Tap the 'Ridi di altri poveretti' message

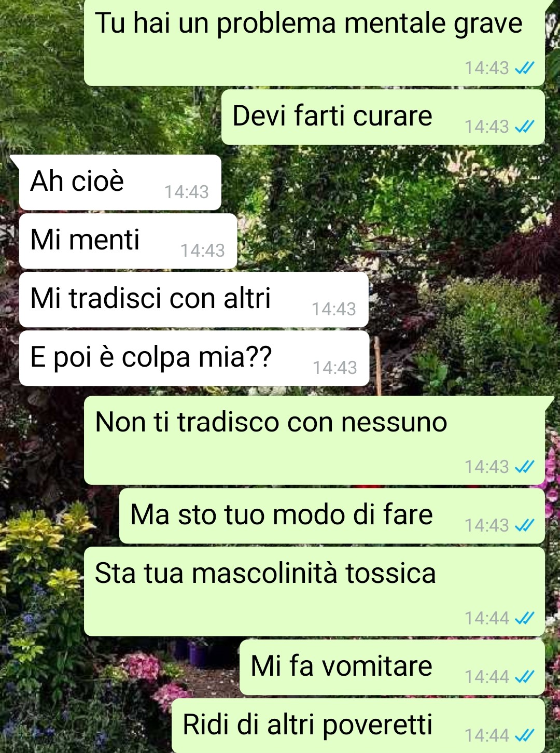coord(358,726)
